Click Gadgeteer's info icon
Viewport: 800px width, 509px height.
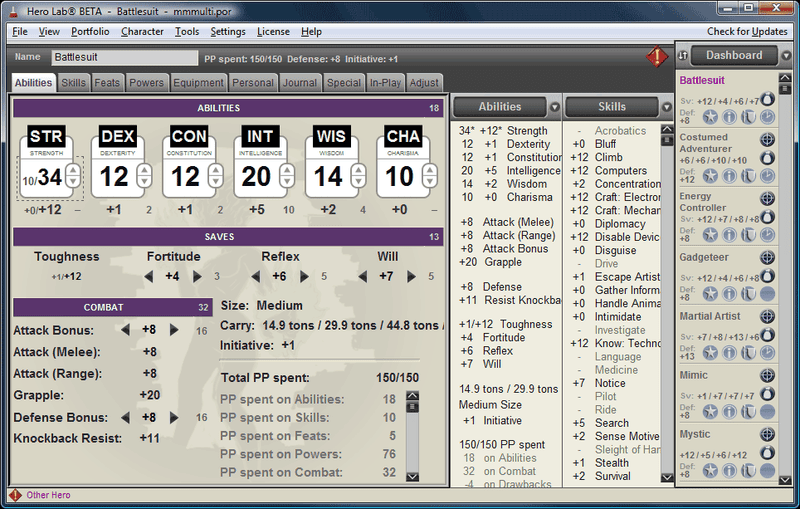[x=729, y=294]
